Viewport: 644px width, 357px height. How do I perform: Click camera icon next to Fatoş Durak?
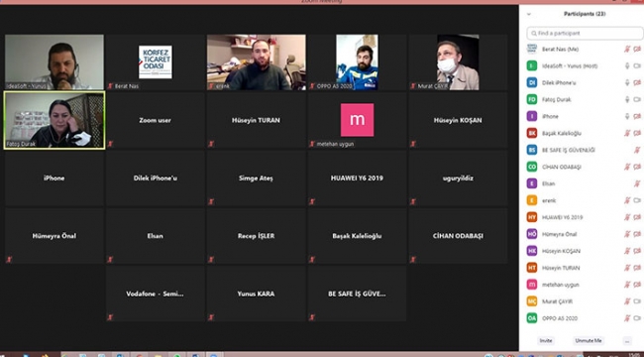click(x=637, y=99)
